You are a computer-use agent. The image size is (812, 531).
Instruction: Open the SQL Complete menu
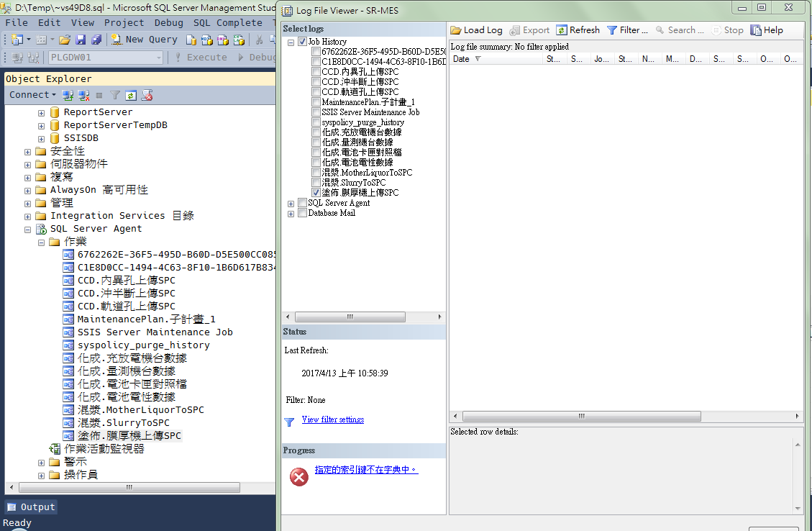pyautogui.click(x=229, y=22)
